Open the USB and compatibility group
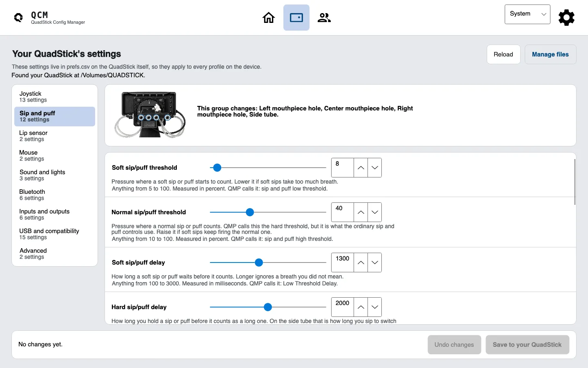Image resolution: width=588 pixels, height=368 pixels. (55, 234)
